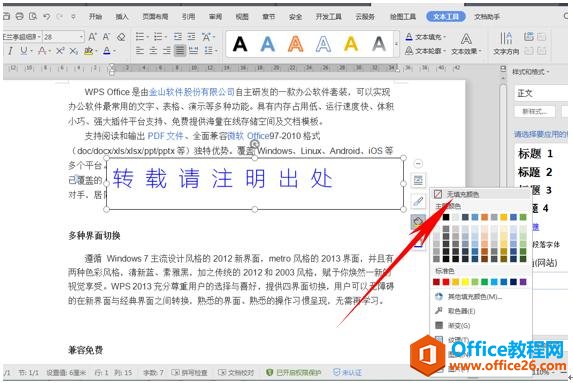
Task: Apply superscript formatting
Action: pos(60,51)
